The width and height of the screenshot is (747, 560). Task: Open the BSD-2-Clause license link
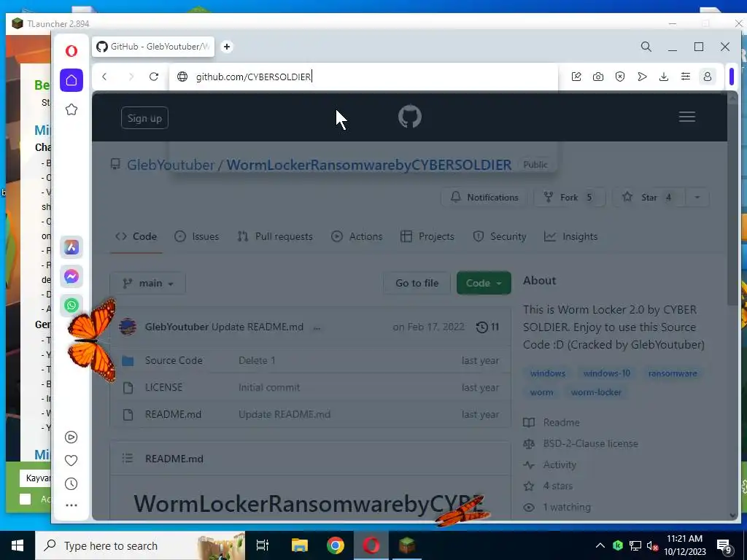tap(590, 444)
